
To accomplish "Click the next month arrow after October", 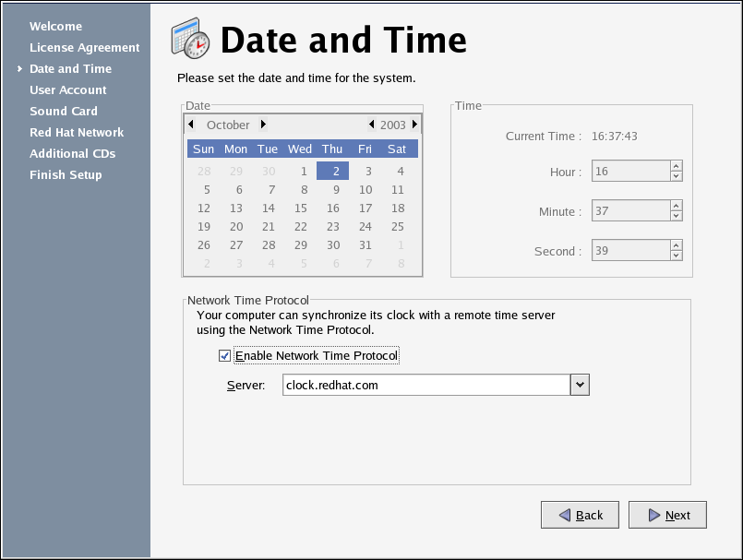I will coord(263,125).
